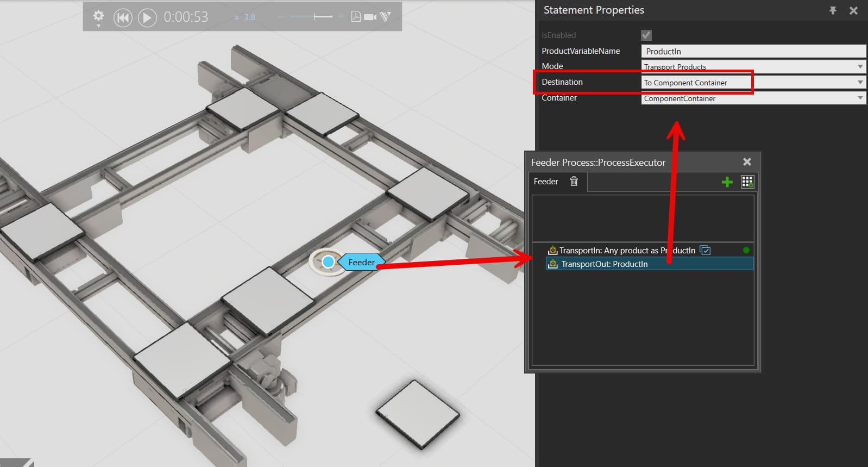868x467 pixels.
Task: Play the simulation
Action: (147, 18)
